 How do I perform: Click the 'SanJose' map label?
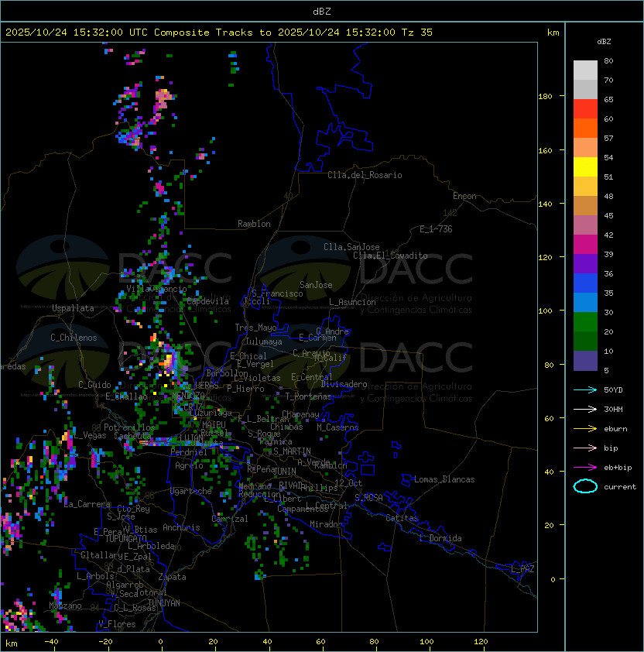[x=316, y=285]
